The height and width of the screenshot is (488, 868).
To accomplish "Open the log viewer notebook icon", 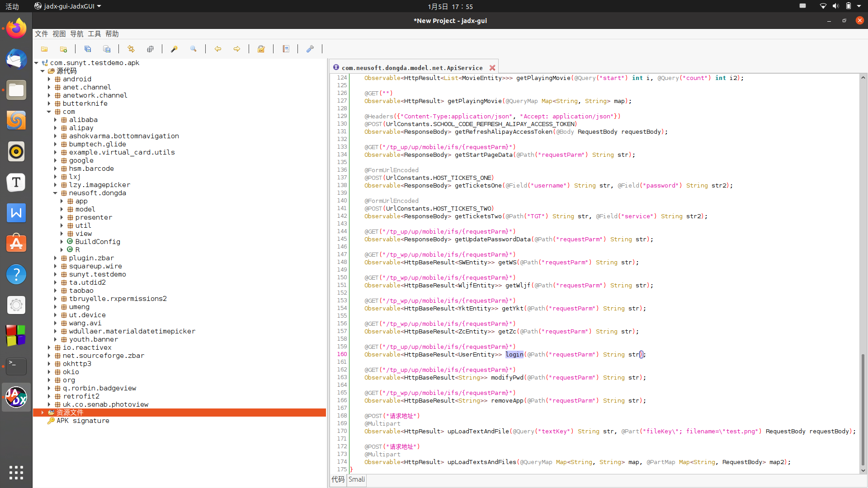I will pyautogui.click(x=286, y=49).
